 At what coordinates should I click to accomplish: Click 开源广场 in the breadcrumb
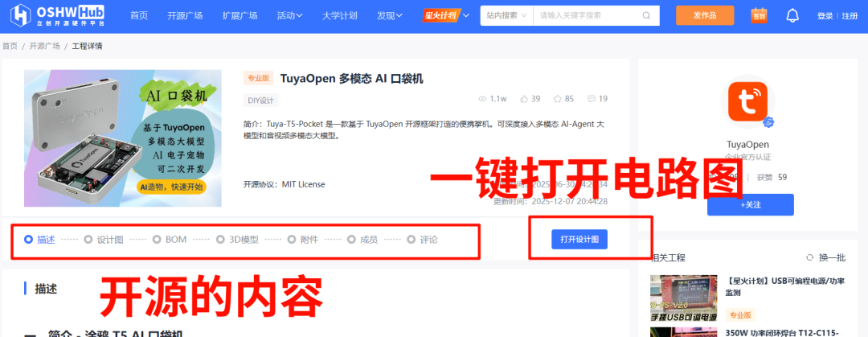coord(44,46)
